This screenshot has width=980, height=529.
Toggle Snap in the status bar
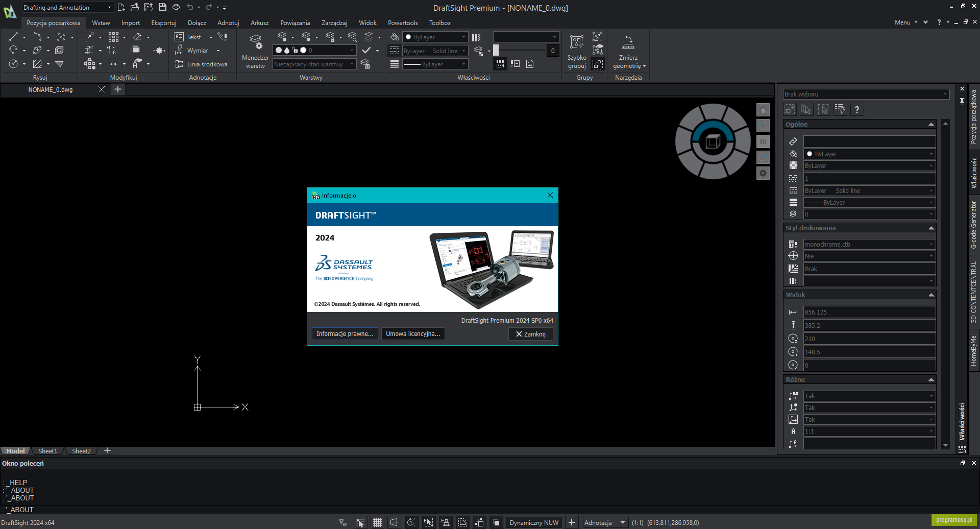point(360,522)
